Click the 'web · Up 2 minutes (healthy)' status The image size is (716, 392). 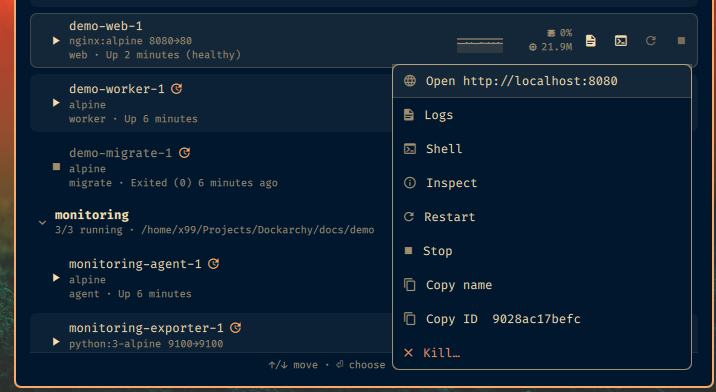[155, 55]
